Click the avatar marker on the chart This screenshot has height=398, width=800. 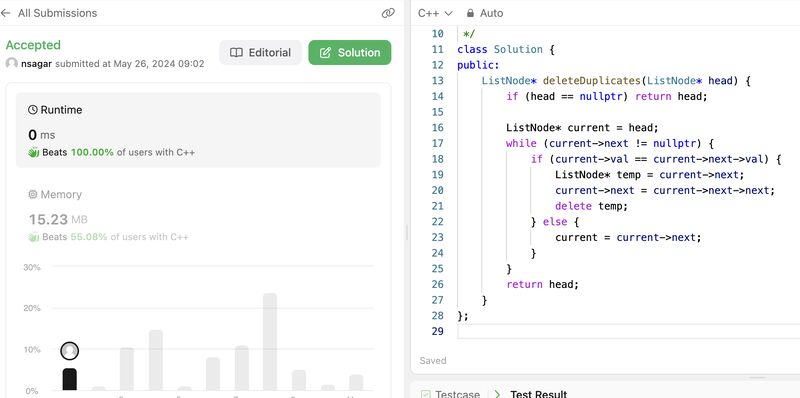(x=69, y=351)
